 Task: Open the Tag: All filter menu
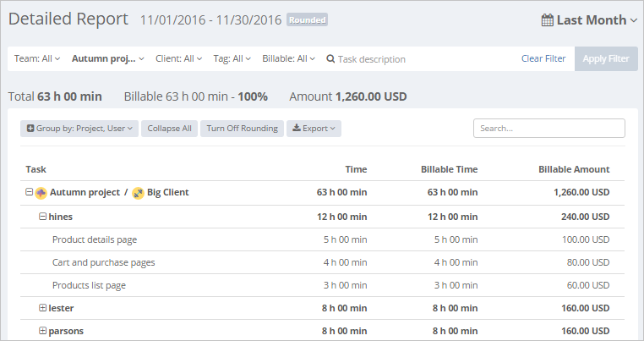point(232,59)
